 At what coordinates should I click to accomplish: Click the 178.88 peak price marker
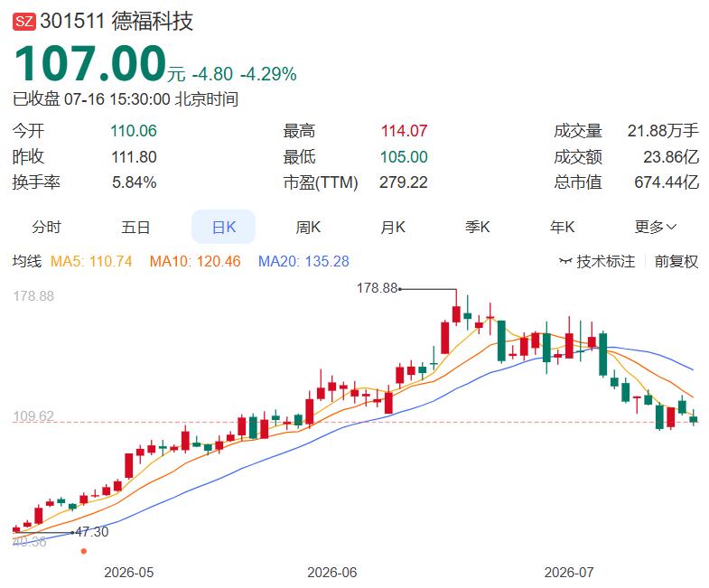(x=377, y=288)
